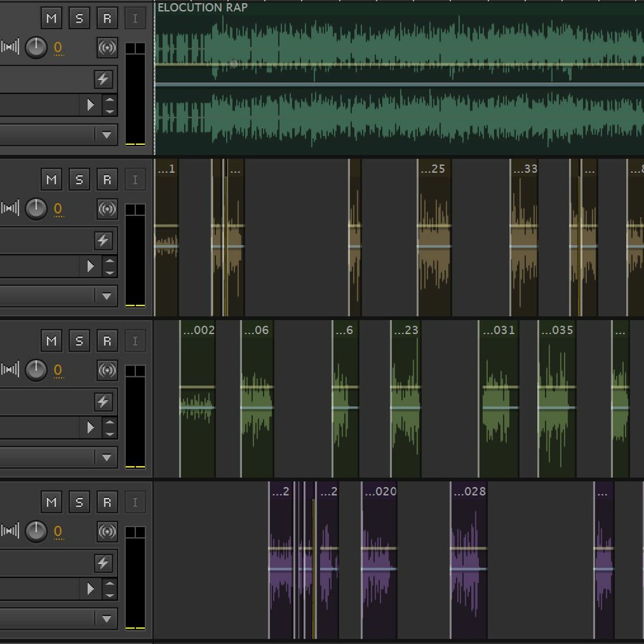Image resolution: width=644 pixels, height=644 pixels.
Task: Toggle input echo on the ELOCUTION RAP track
Action: click(107, 48)
